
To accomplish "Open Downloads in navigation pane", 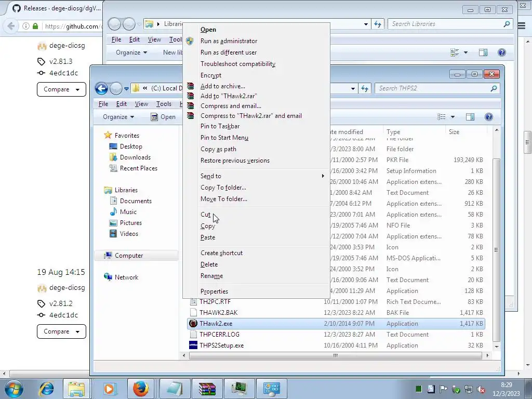I will coord(135,157).
